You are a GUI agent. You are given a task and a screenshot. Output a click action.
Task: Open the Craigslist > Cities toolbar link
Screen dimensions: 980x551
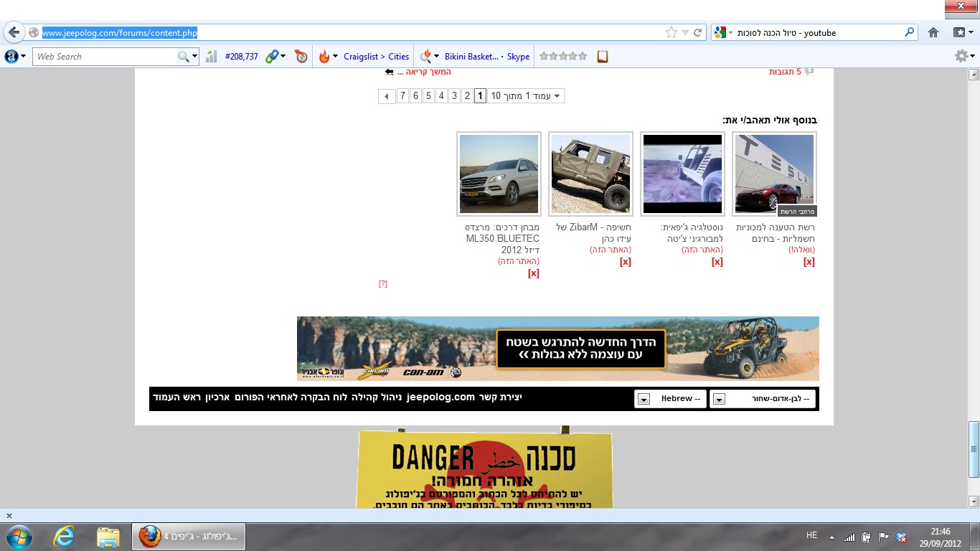[376, 57]
